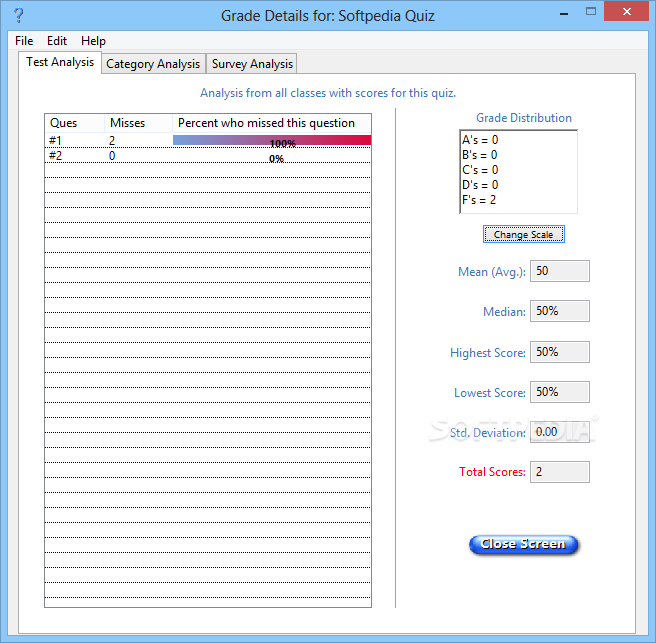This screenshot has height=643, width=656.
Task: Click the Total Scores red label
Action: tap(492, 472)
